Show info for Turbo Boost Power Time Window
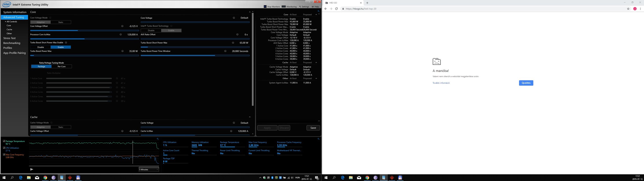This screenshot has height=181, width=644. [225, 51]
